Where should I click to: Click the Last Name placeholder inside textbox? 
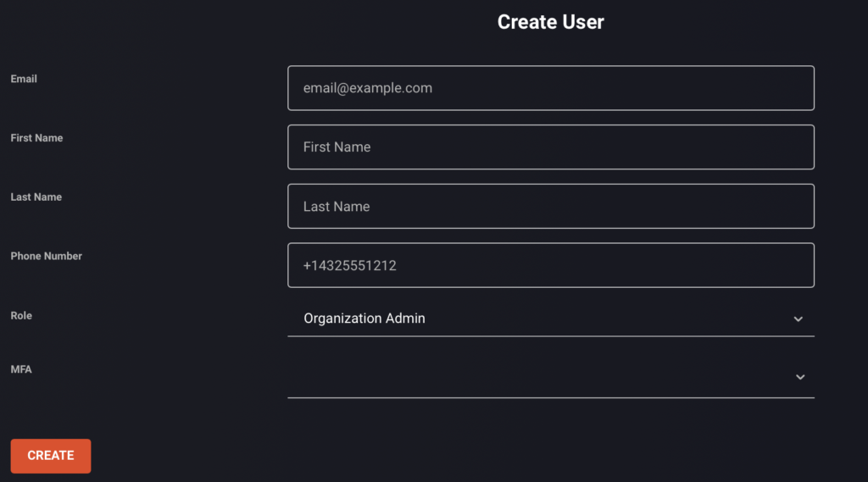pos(336,207)
